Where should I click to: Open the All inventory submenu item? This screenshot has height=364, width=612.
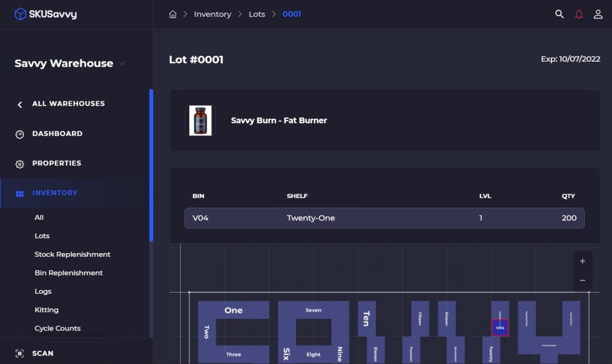(39, 217)
